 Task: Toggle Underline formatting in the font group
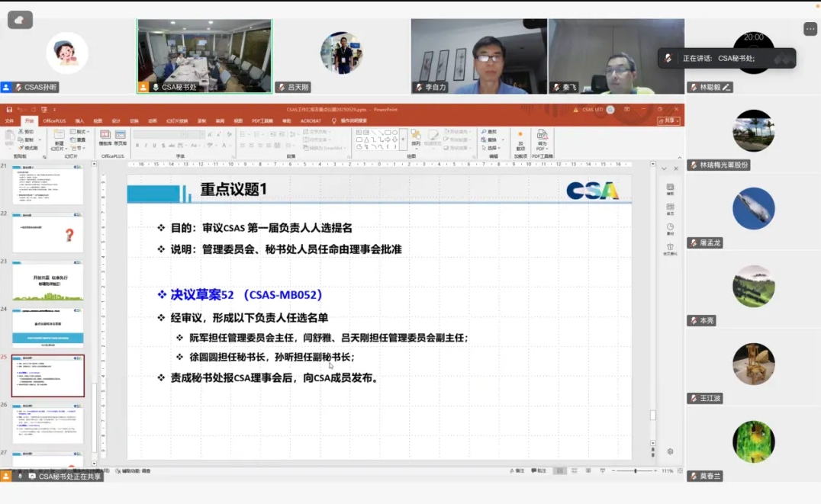154,146
